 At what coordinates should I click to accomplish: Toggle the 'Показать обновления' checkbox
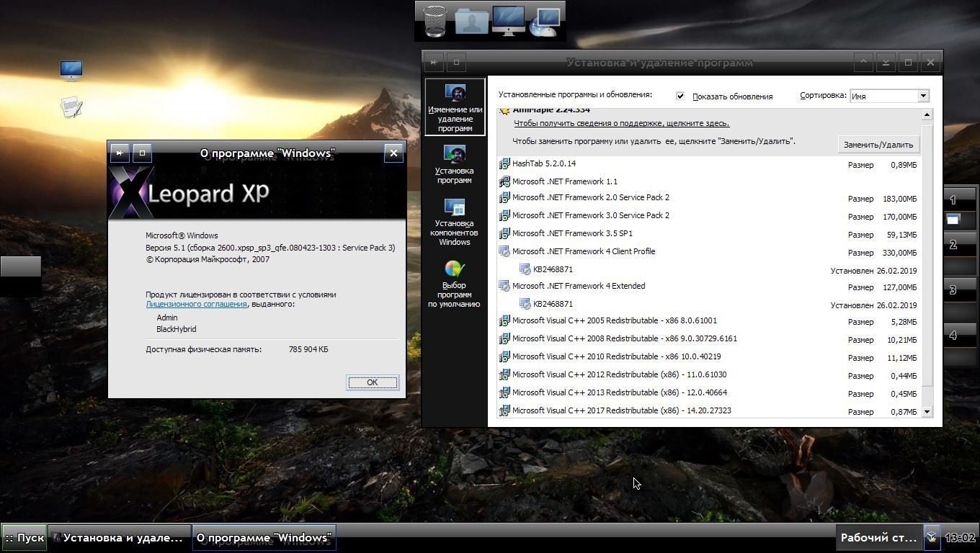680,96
